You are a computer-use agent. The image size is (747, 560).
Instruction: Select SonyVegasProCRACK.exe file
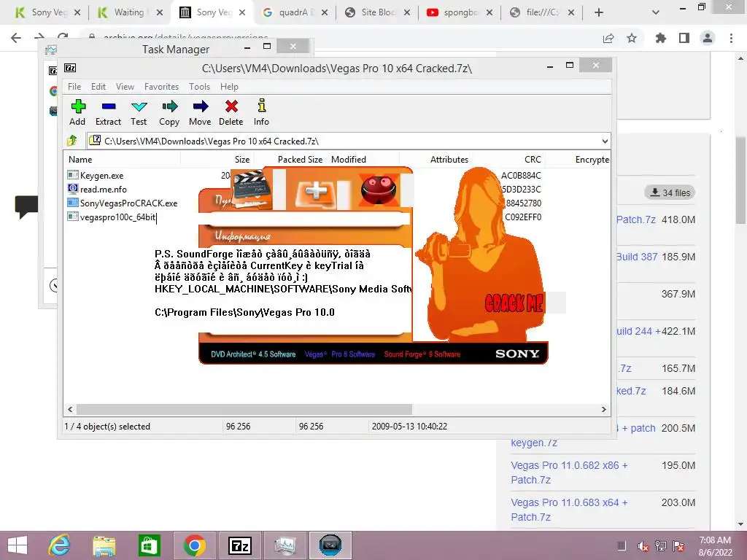128,203
